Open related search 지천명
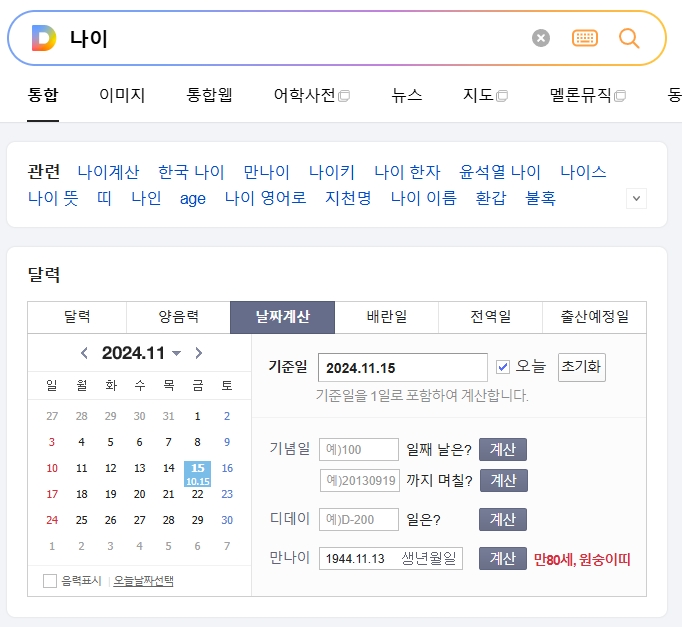The width and height of the screenshot is (682, 627). (348, 198)
